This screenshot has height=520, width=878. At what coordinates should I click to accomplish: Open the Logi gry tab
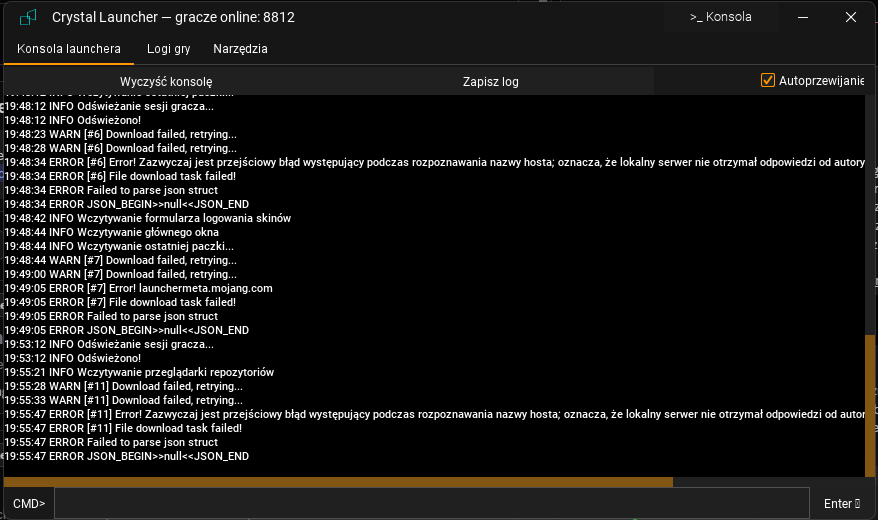click(x=168, y=49)
